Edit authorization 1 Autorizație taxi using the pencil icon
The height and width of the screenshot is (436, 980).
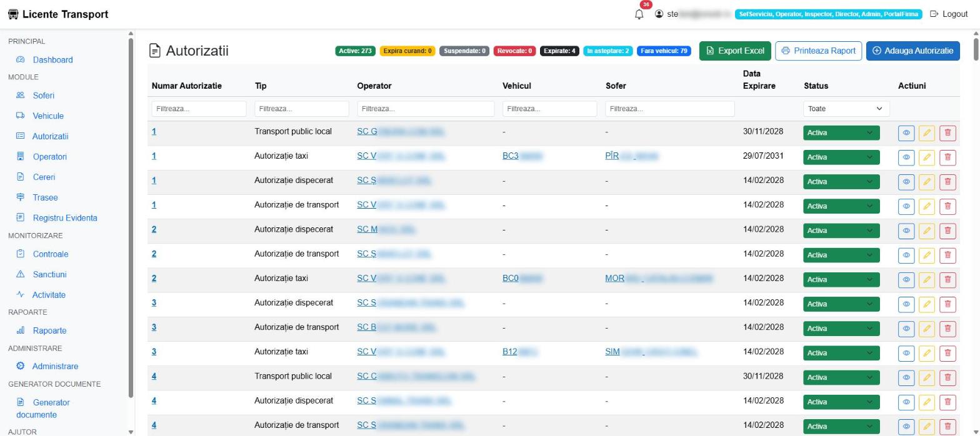click(x=927, y=157)
